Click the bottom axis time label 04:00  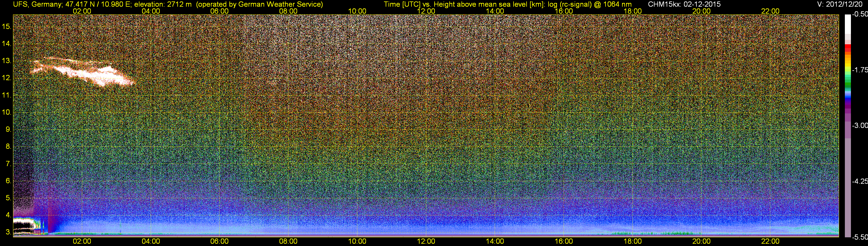tap(151, 241)
